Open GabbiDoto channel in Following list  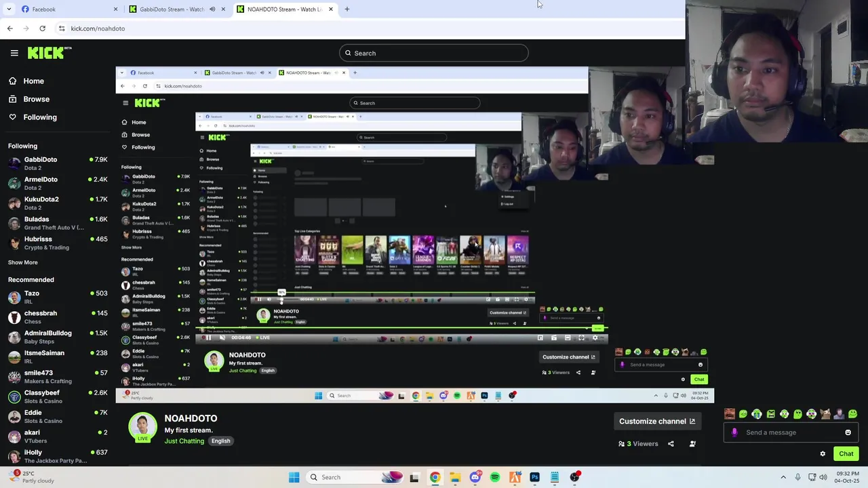58,163
